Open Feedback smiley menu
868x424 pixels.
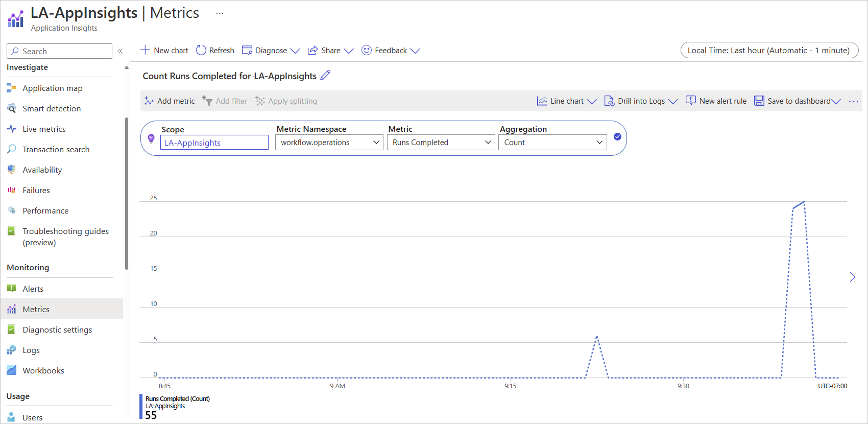click(x=367, y=50)
